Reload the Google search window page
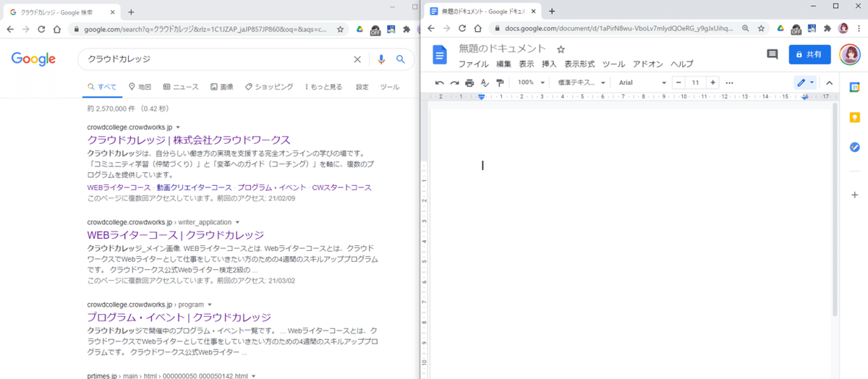Viewport: 868px width, 379px height. point(41,29)
